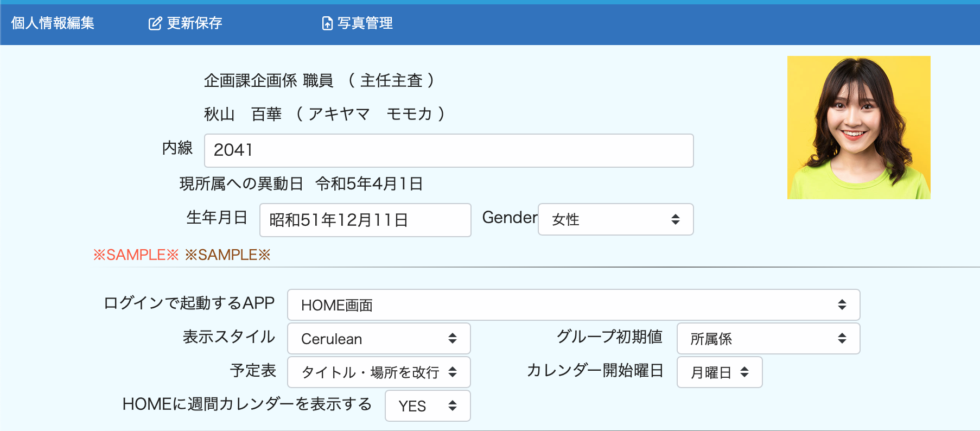Click the photo upload icon beside 写真管理

point(327,23)
